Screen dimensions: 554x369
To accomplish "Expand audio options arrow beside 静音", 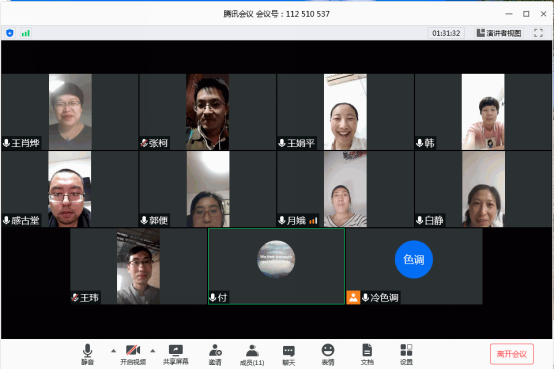I will tap(113, 351).
